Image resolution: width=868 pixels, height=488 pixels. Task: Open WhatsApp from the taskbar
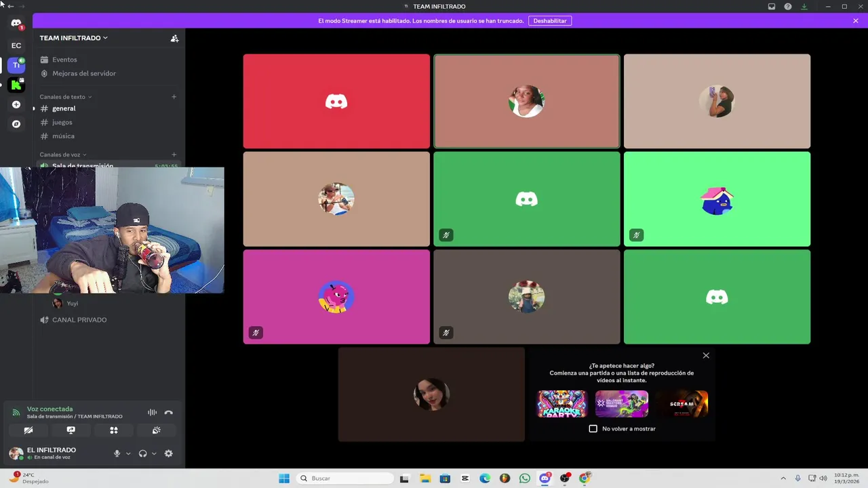click(x=525, y=479)
